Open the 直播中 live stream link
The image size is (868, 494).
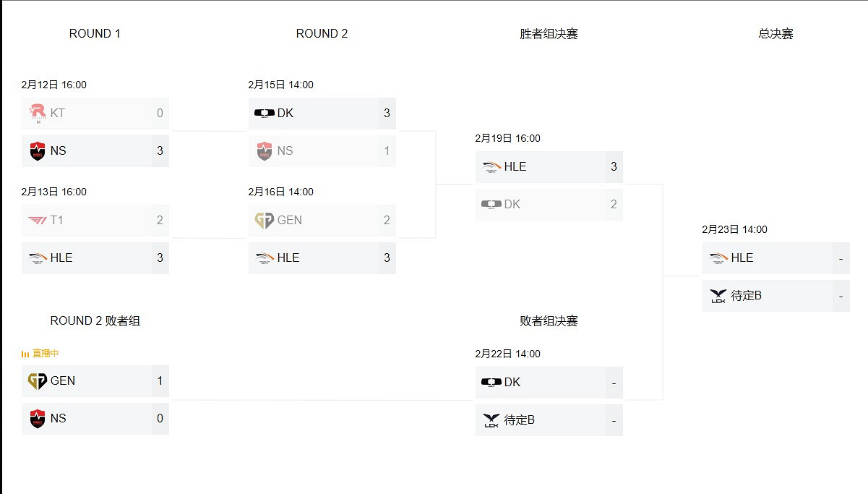(x=45, y=354)
